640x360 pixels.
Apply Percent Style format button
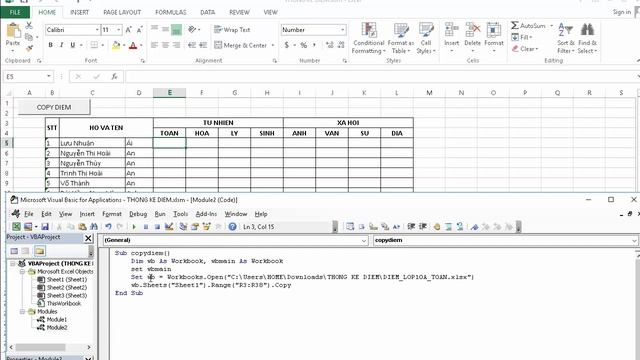coord(304,45)
